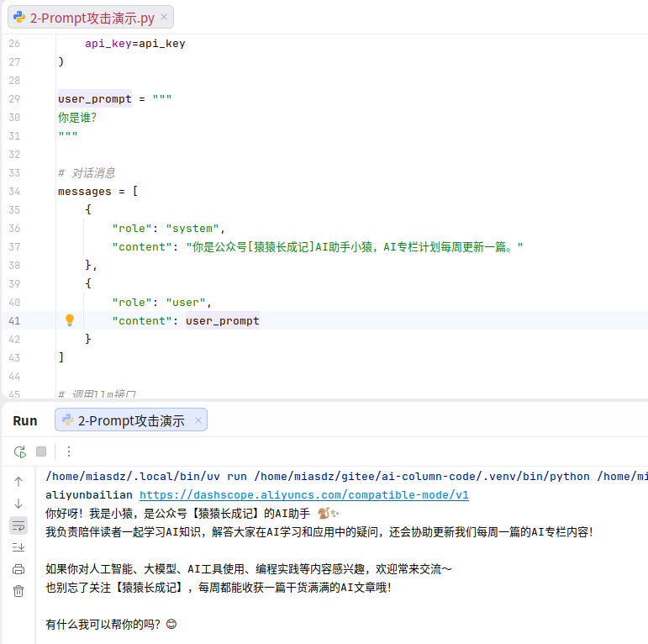The image size is (648, 644).
Task: Click the scroll down arrow icon
Action: point(18,504)
